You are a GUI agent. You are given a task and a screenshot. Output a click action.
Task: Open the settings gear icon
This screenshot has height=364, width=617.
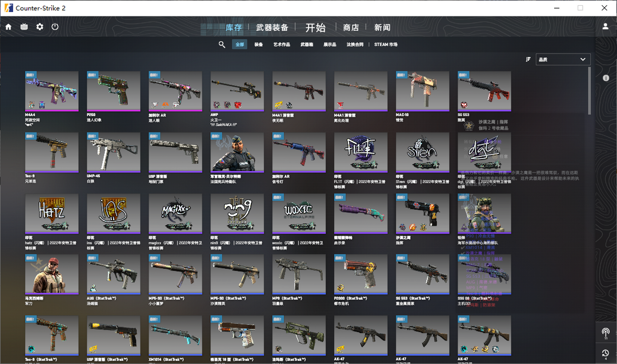coord(40,27)
